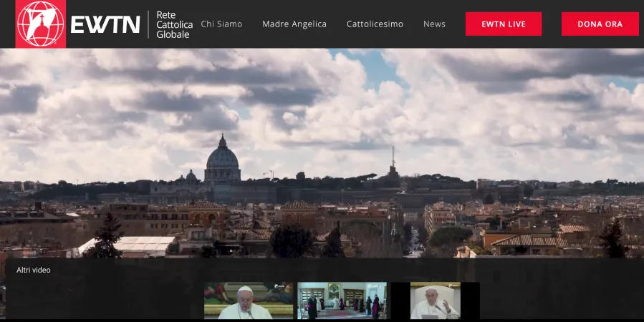This screenshot has height=322, width=644.
Task: Open the News menu item
Action: (435, 24)
